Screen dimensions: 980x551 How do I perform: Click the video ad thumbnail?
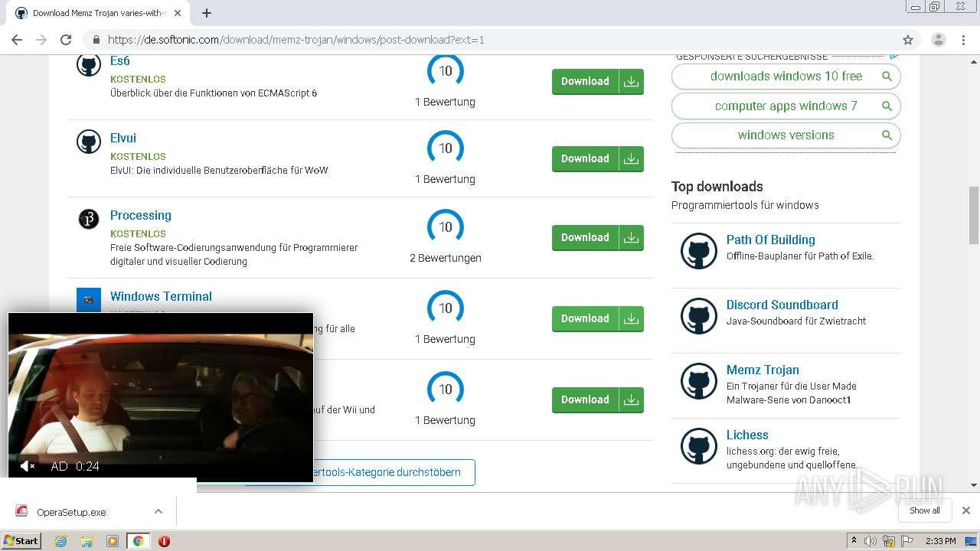(160, 397)
